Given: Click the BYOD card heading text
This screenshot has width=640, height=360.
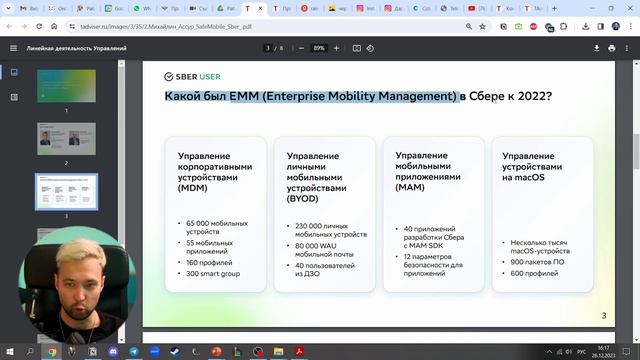Looking at the screenshot, I should pyautogui.click(x=316, y=177).
